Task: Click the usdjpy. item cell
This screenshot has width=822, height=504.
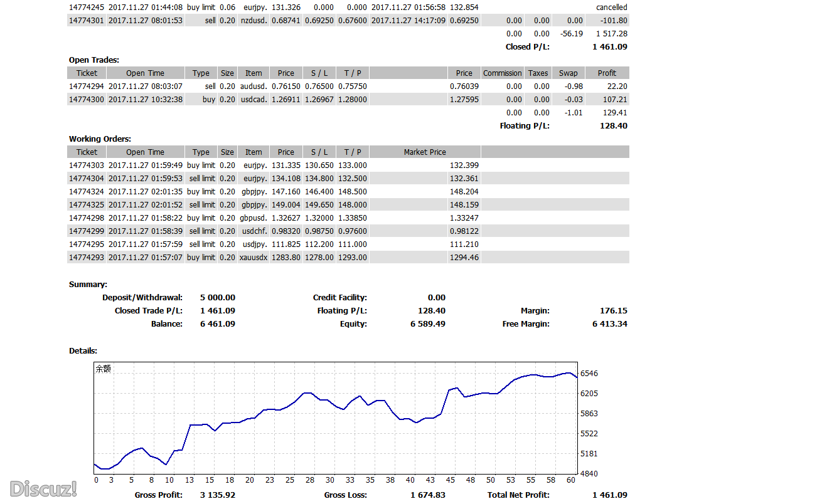Action: coord(254,244)
